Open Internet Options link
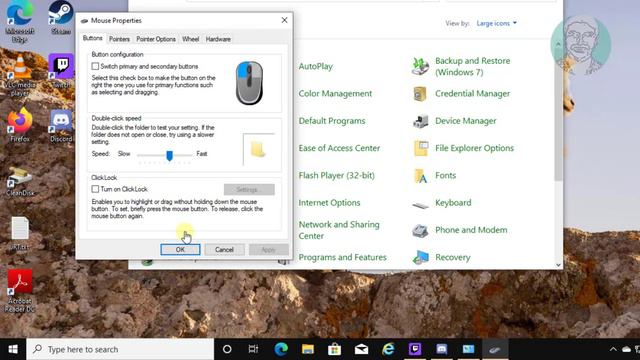This screenshot has width=640, height=360. [x=329, y=203]
